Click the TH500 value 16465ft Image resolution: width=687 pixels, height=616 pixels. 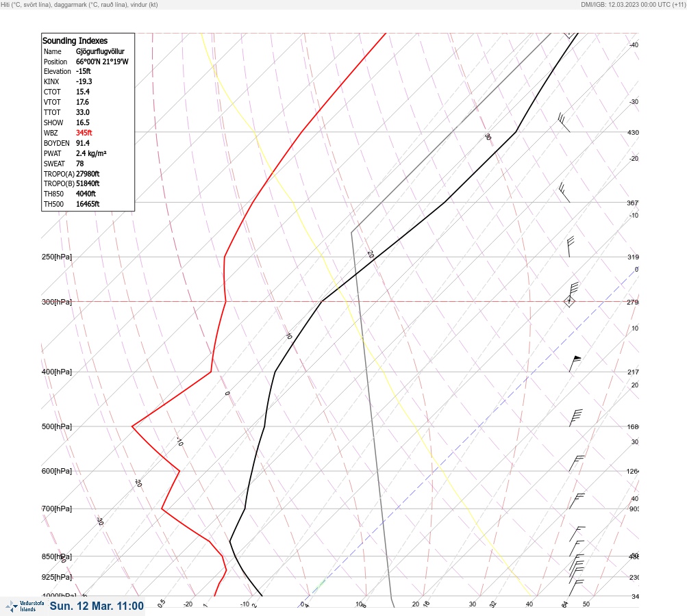click(88, 204)
